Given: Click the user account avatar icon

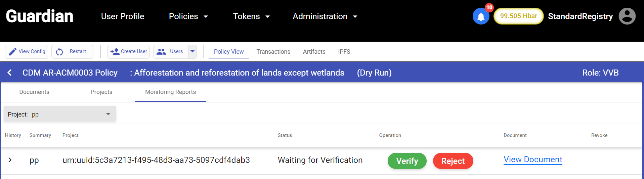Looking at the screenshot, I should pyautogui.click(x=627, y=16).
